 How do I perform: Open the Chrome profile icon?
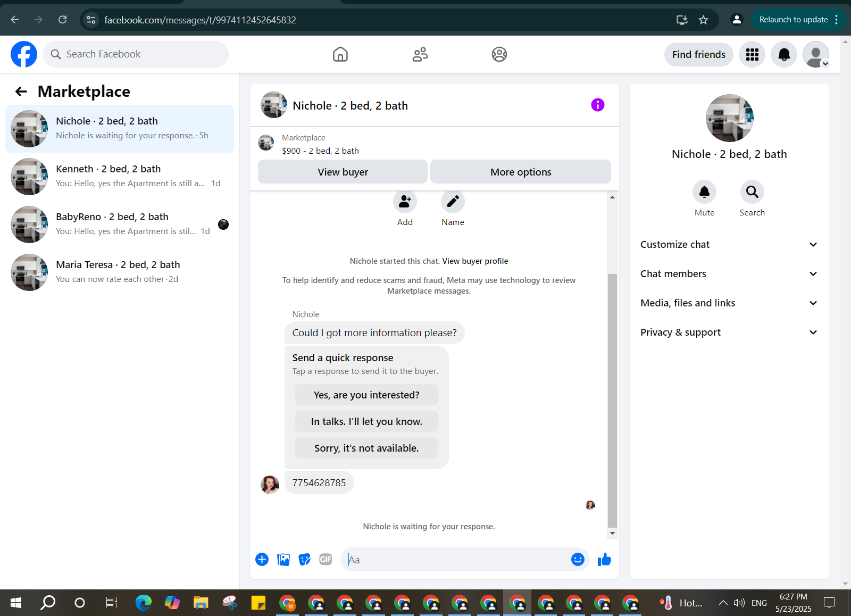(737, 20)
